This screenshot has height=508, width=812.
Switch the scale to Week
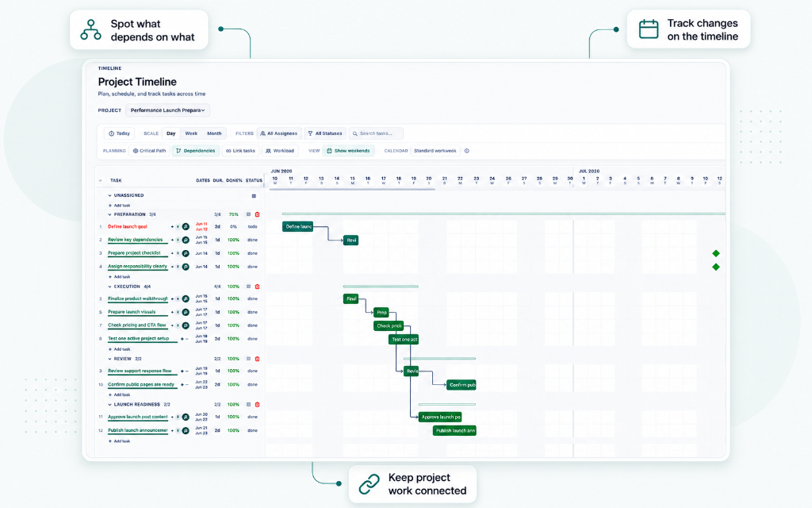coord(191,133)
